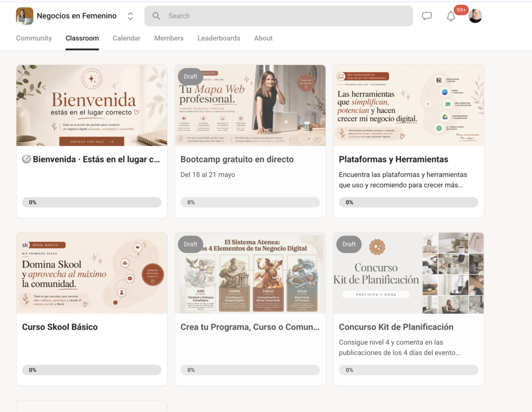Open the Leaderboards tab
Image resolution: width=532 pixels, height=412 pixels.
(219, 38)
